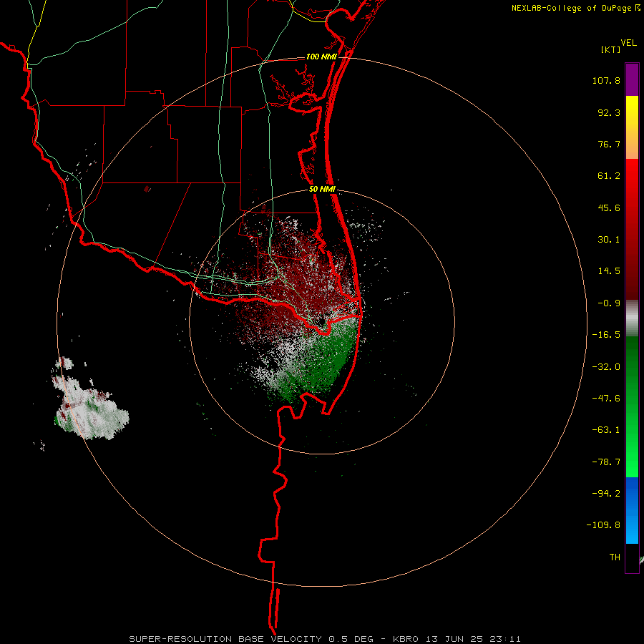Viewport: 644px width, 644px height.
Task: Pick the gray near-zero segment of color bar
Action: pos(632,318)
